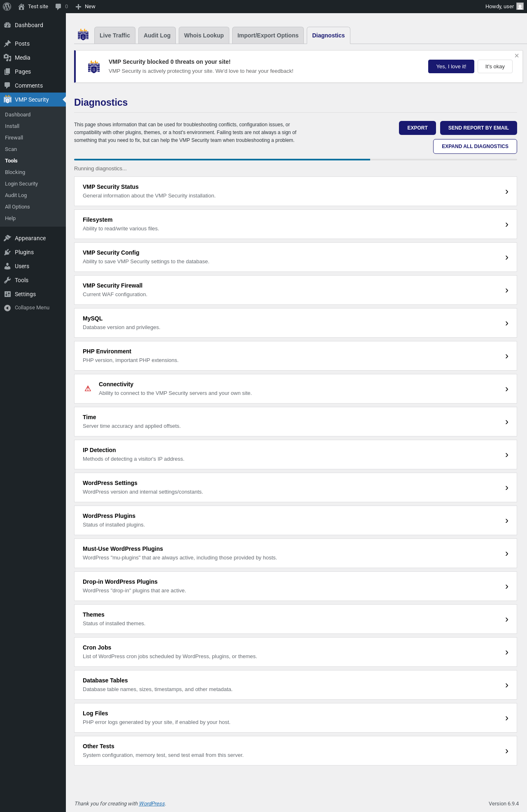Expand the Cron Jobs chevron
The height and width of the screenshot is (812, 527).
click(x=507, y=652)
